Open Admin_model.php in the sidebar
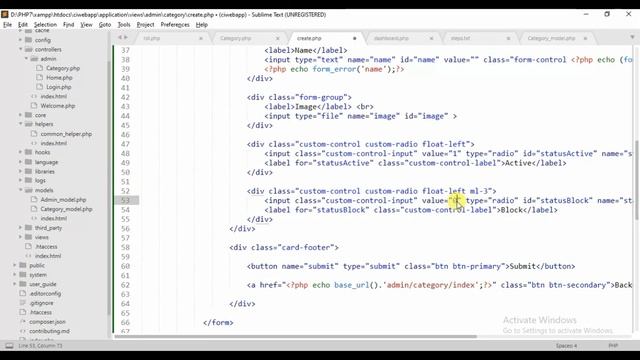640x360 pixels. (x=63, y=200)
